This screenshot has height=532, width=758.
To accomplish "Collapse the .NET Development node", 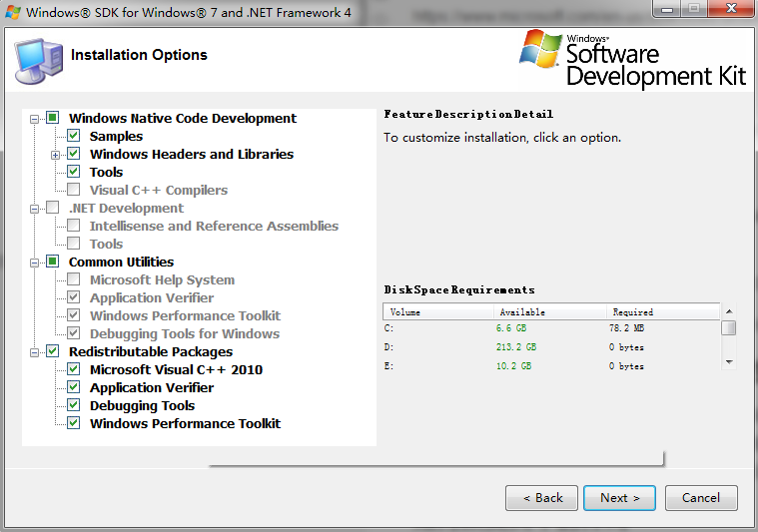I will click(x=34, y=210).
